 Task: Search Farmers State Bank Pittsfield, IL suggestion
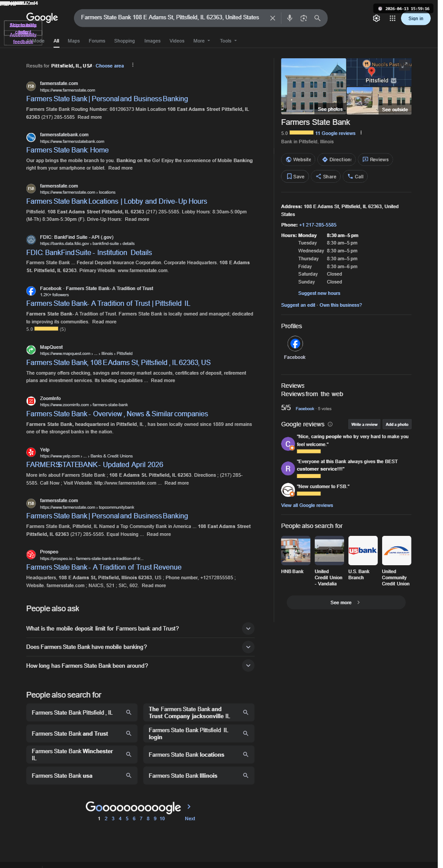(81, 712)
